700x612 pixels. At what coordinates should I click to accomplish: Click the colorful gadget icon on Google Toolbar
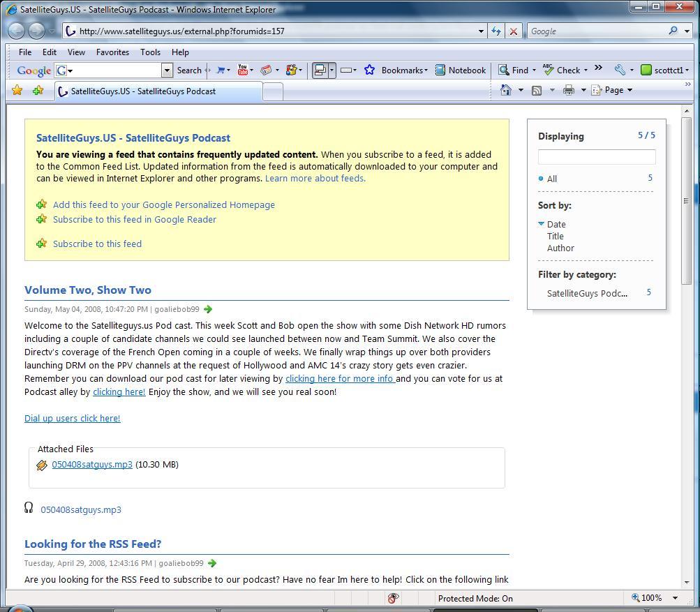click(x=291, y=70)
